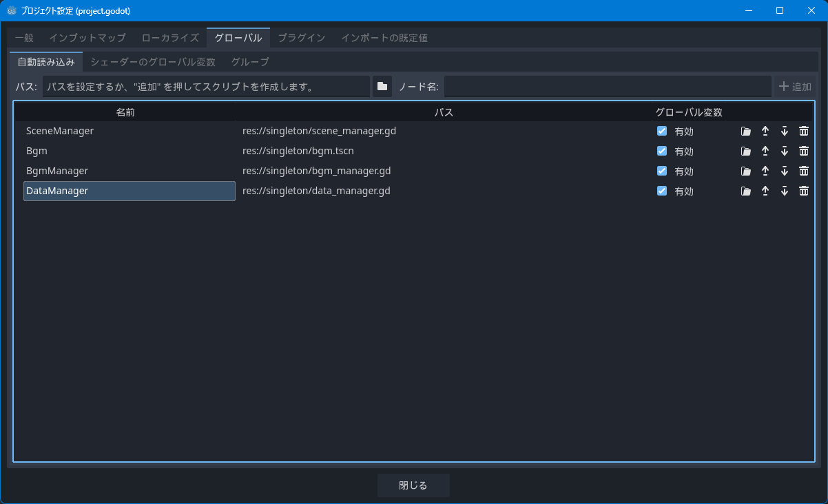The width and height of the screenshot is (828, 504).
Task: Move BgmManager autoload up
Action: point(765,171)
